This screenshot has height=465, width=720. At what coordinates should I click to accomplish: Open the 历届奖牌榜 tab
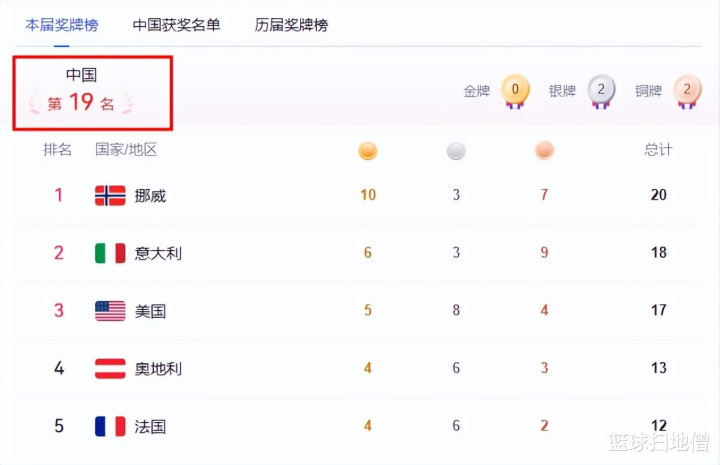pyautogui.click(x=291, y=25)
